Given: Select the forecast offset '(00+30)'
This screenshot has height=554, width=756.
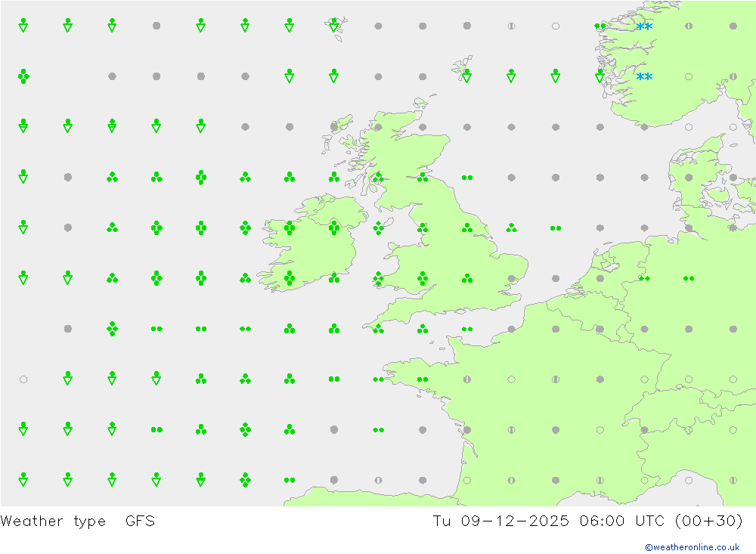Looking at the screenshot, I should [709, 522].
